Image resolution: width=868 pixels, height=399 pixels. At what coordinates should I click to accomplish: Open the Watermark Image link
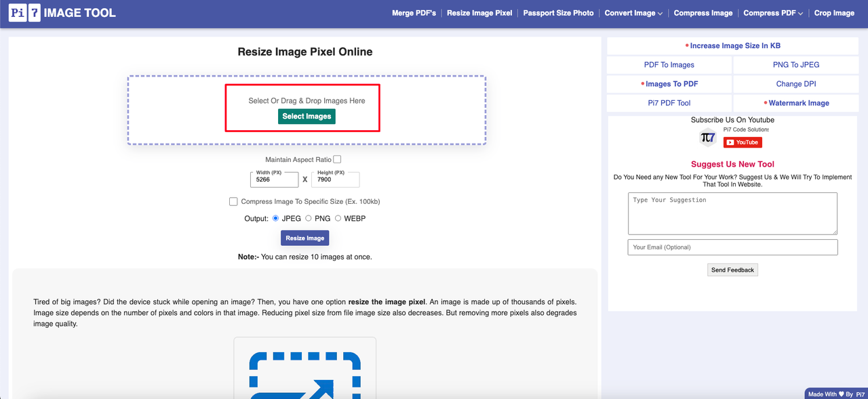coord(796,103)
